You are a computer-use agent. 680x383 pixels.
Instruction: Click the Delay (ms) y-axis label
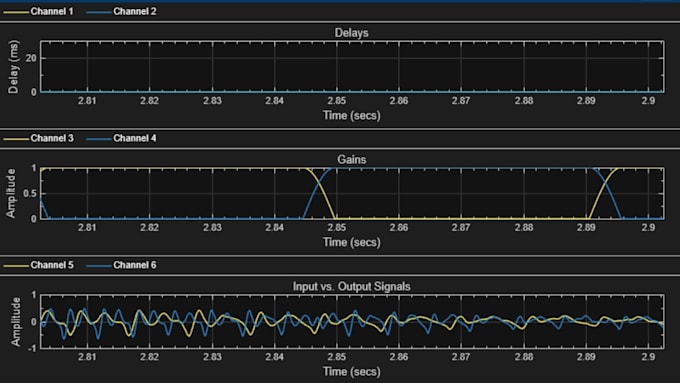tap(14, 67)
